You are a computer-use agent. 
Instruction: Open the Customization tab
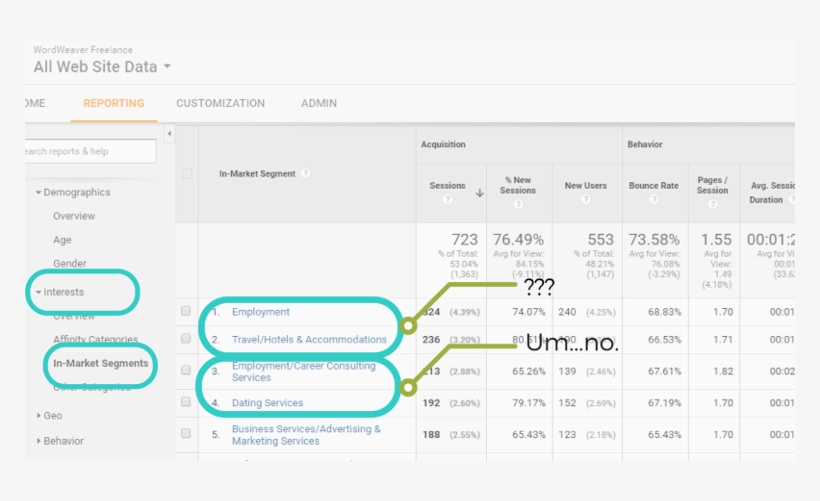[220, 103]
